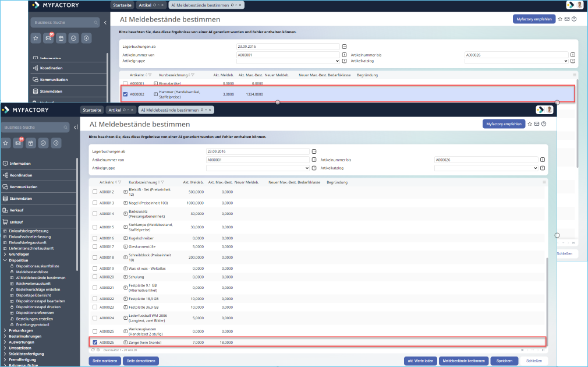The width and height of the screenshot is (588, 367).
Task: Uncheck the A000002 Hammer checkbox in back window
Action: pyautogui.click(x=125, y=94)
